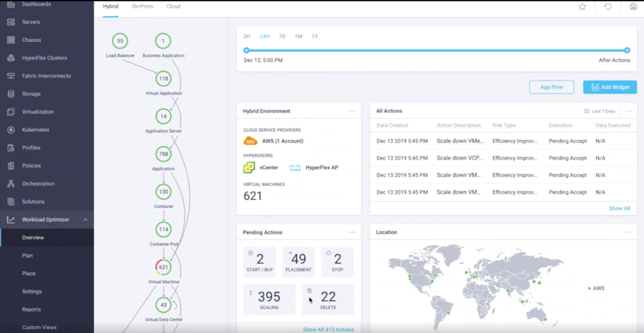
Task: Click the print icon at top right
Action: tap(633, 7)
